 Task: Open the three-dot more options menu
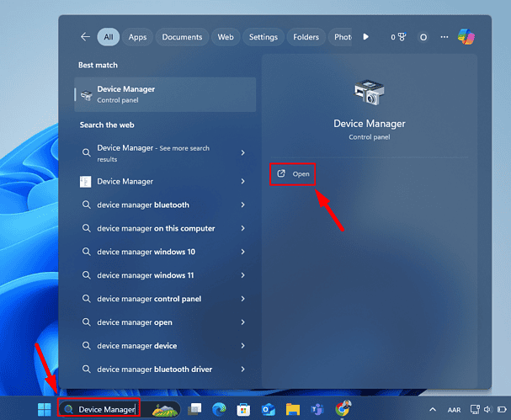pos(444,37)
